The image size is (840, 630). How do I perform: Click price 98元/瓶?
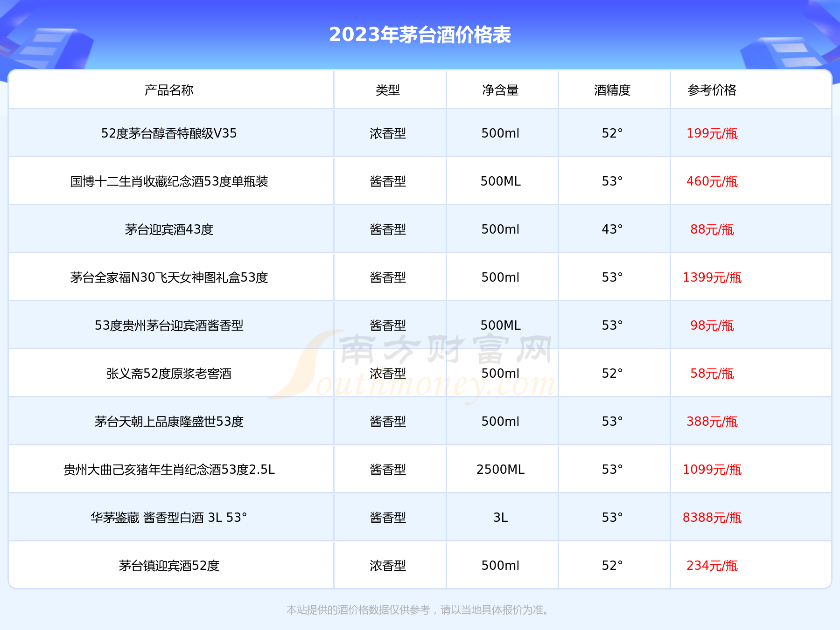pos(712,325)
